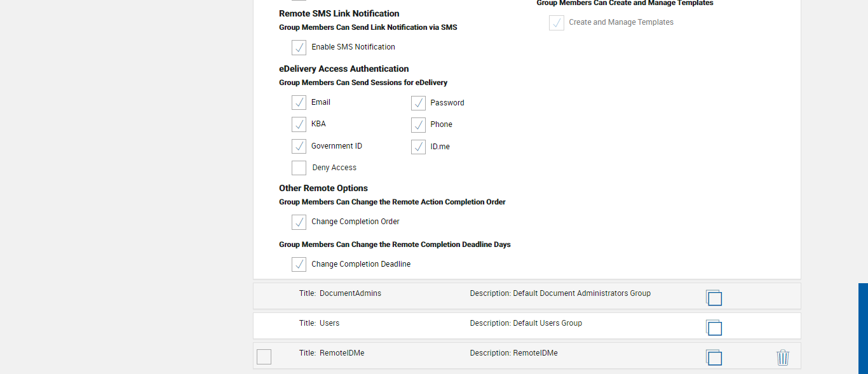
Task: Click 'Description: Default Users Group' text
Action: point(526,323)
